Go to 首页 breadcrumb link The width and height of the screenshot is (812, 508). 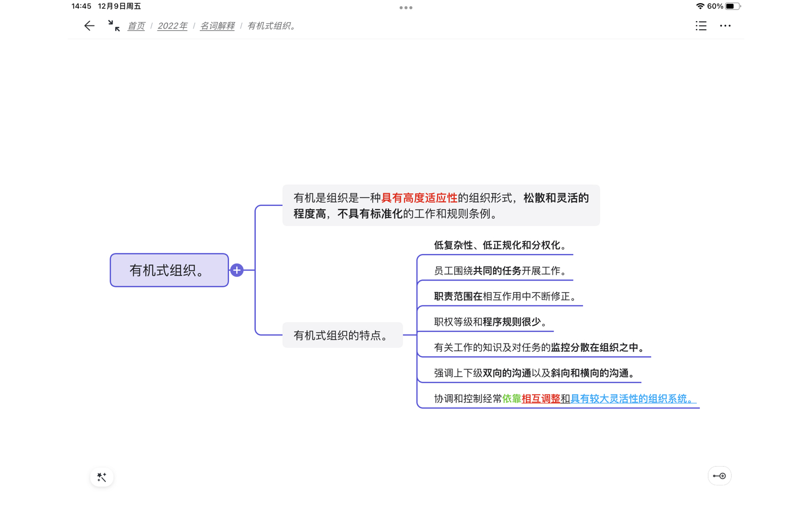136,26
